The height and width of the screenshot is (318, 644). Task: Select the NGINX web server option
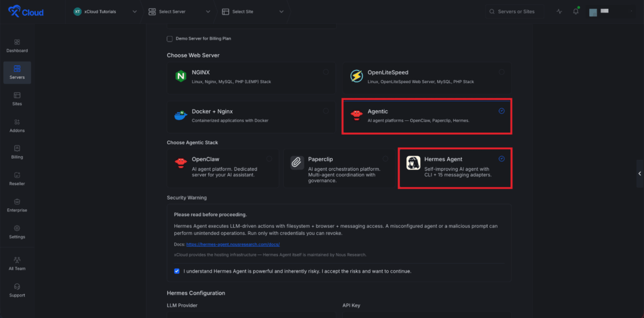tap(251, 77)
